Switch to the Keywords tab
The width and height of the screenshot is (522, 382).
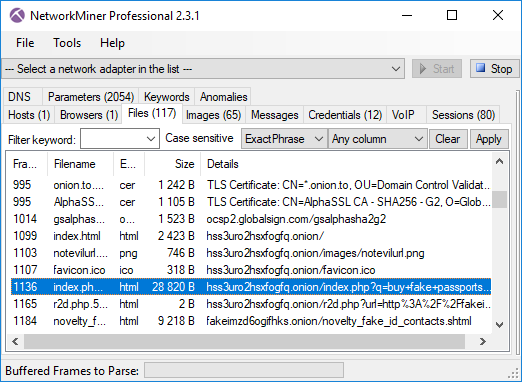point(167,97)
